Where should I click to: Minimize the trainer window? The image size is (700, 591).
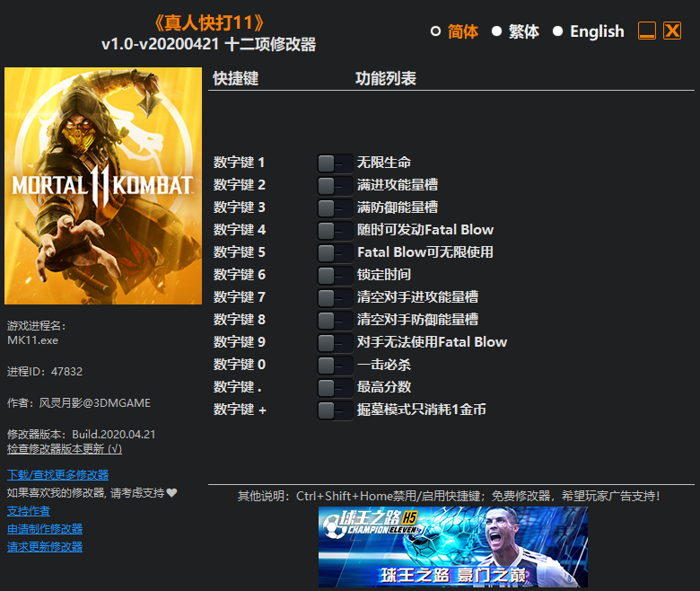pyautogui.click(x=647, y=31)
